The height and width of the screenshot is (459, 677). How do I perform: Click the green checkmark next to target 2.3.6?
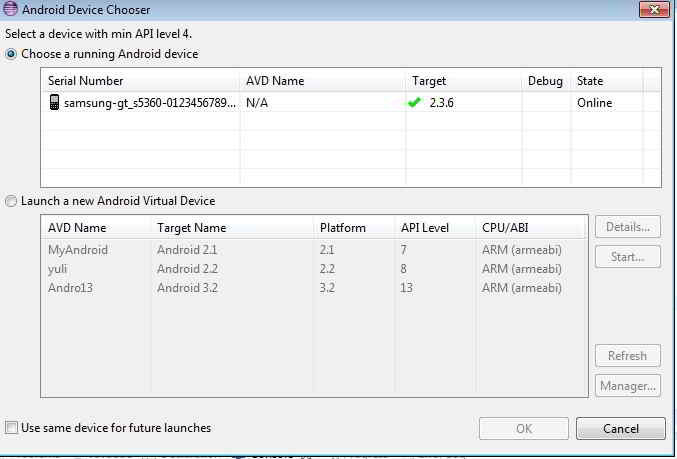(x=414, y=103)
